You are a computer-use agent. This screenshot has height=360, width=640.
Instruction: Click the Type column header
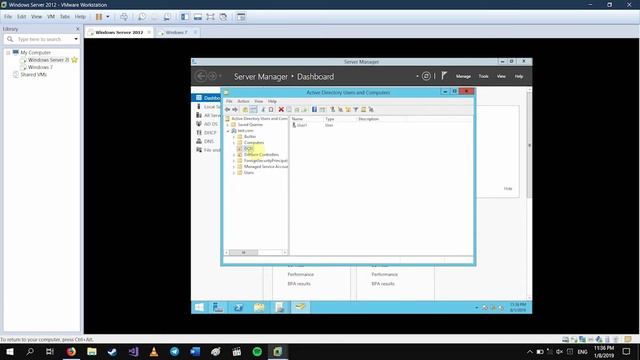(340, 119)
